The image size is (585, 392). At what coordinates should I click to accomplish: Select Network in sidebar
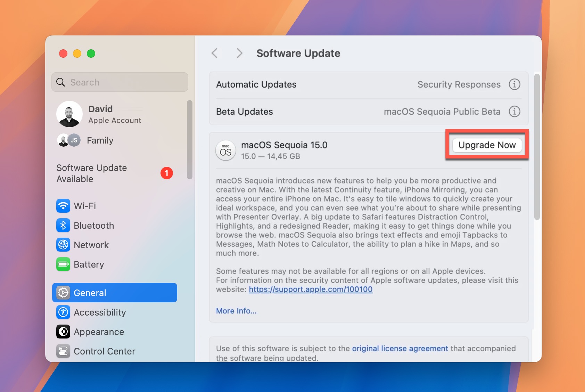[x=115, y=245]
